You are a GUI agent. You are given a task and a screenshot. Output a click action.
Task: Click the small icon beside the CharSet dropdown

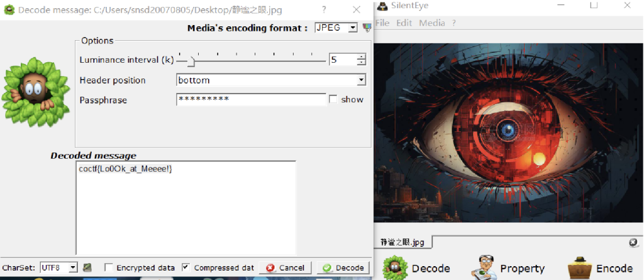click(87, 267)
